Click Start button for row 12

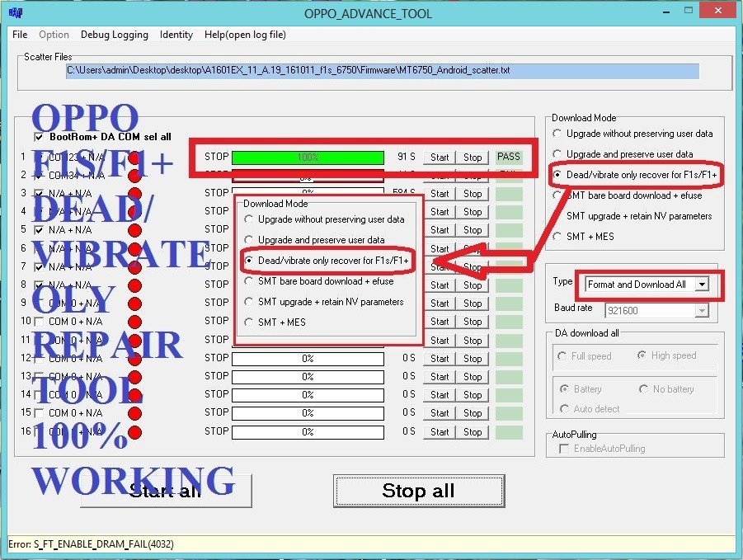pos(440,359)
